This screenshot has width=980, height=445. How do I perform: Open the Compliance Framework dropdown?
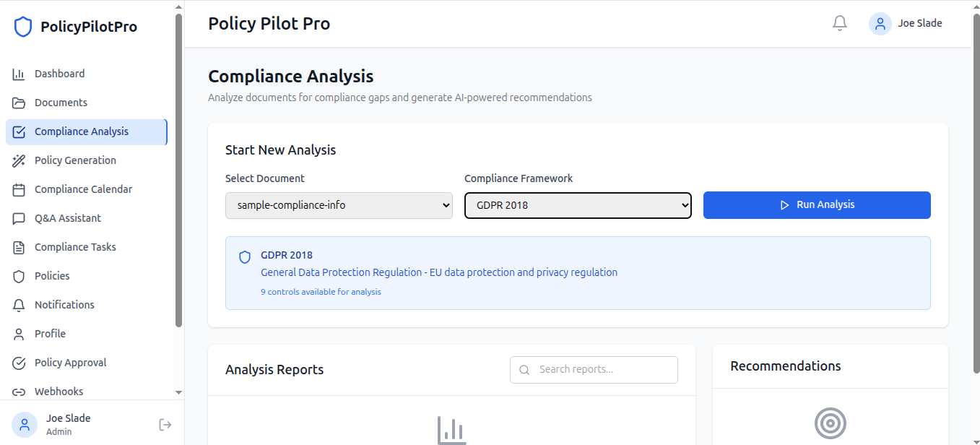tap(578, 205)
